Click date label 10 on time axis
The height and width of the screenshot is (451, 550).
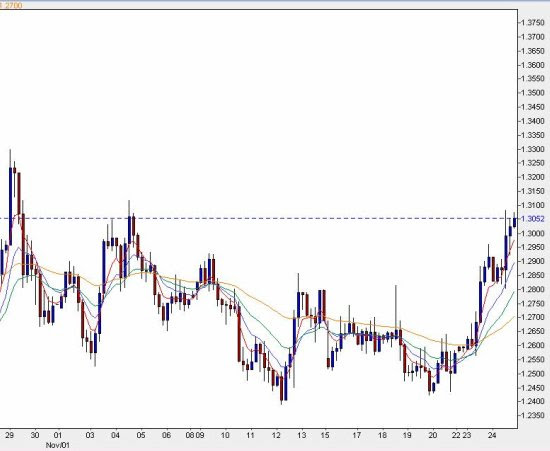click(x=225, y=435)
